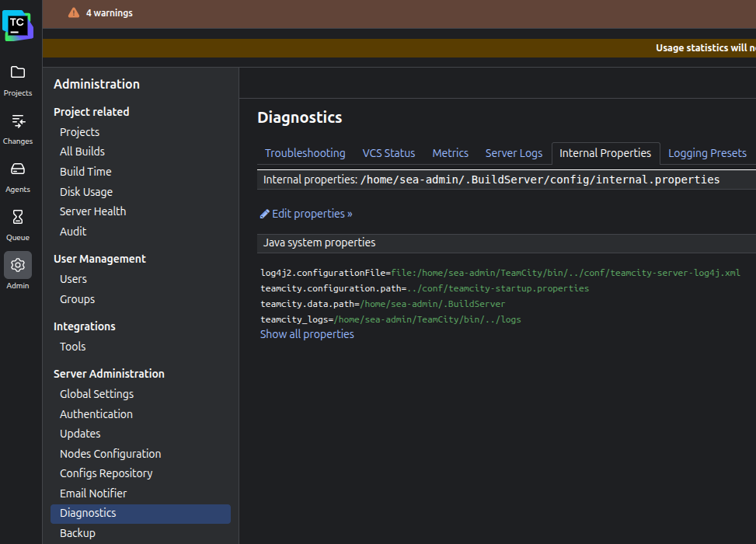Open Nodes Configuration

tap(110, 454)
